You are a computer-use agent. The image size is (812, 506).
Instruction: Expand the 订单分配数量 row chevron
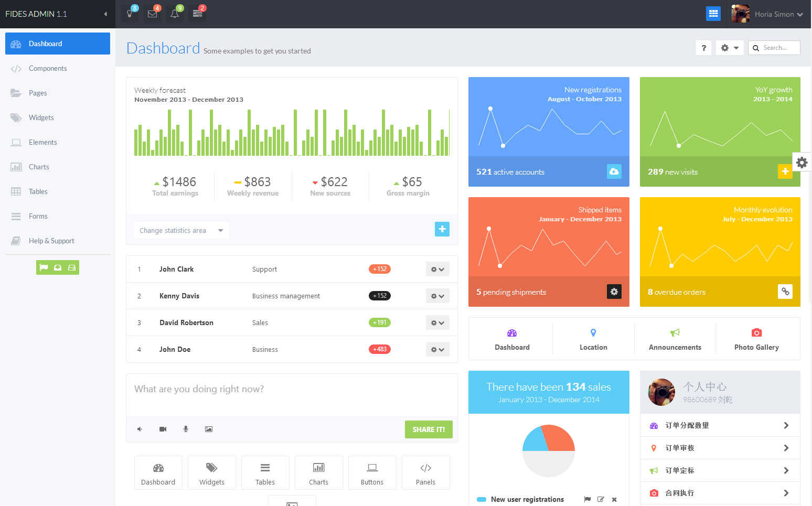tap(786, 425)
